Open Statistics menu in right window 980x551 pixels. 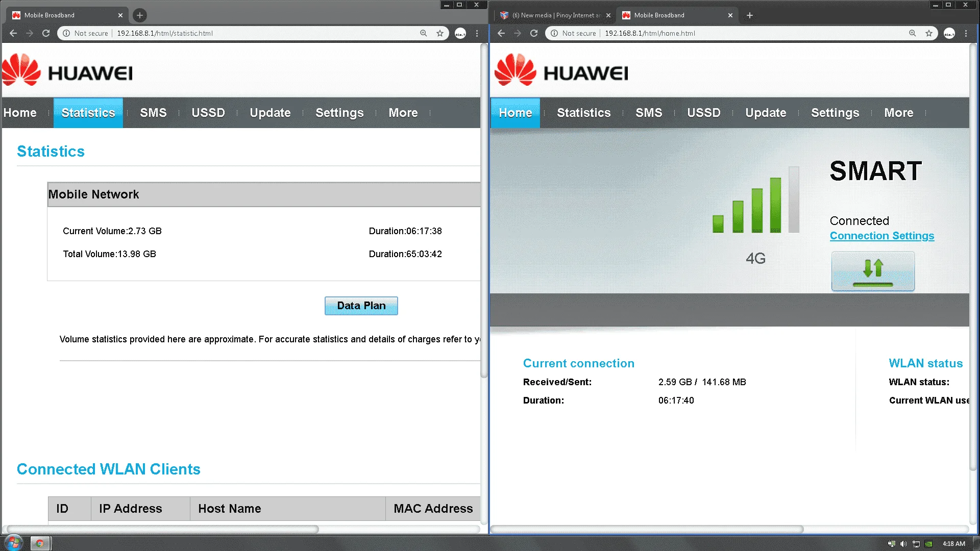click(584, 113)
